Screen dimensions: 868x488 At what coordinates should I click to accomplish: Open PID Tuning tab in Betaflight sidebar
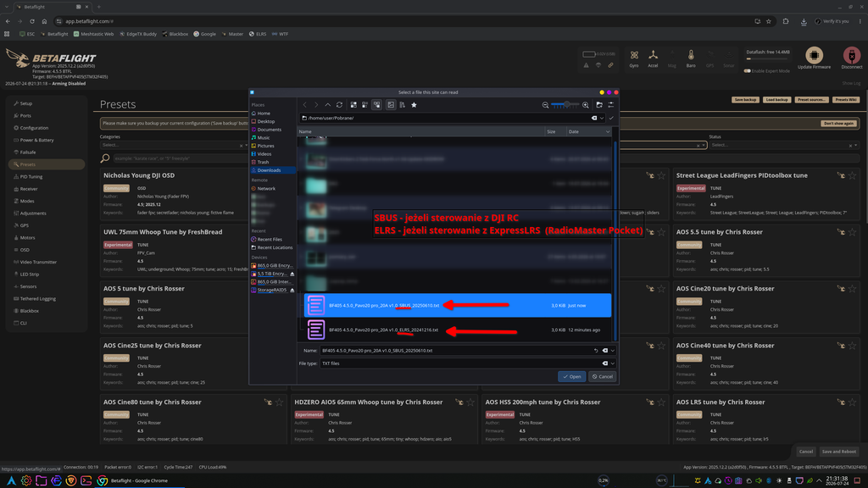pos(31,176)
